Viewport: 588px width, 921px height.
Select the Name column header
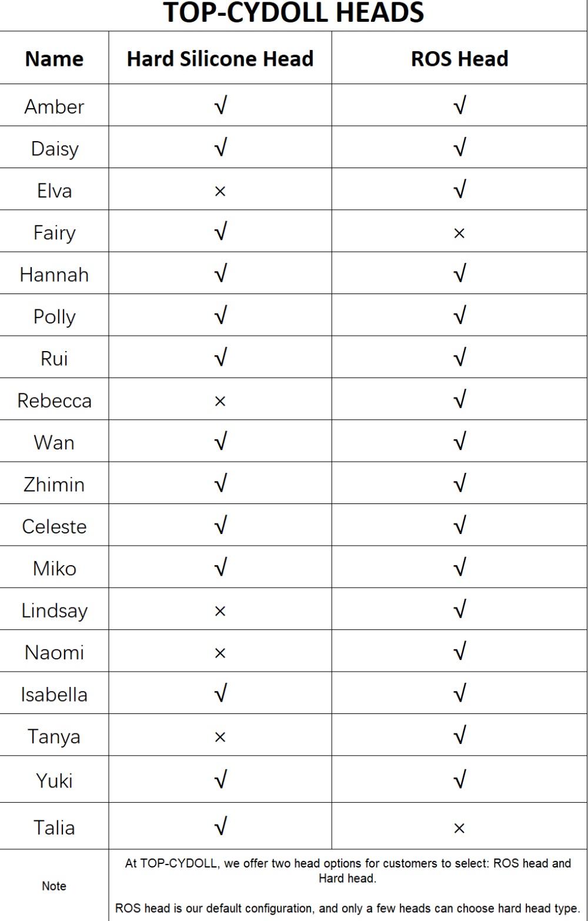[x=54, y=59]
